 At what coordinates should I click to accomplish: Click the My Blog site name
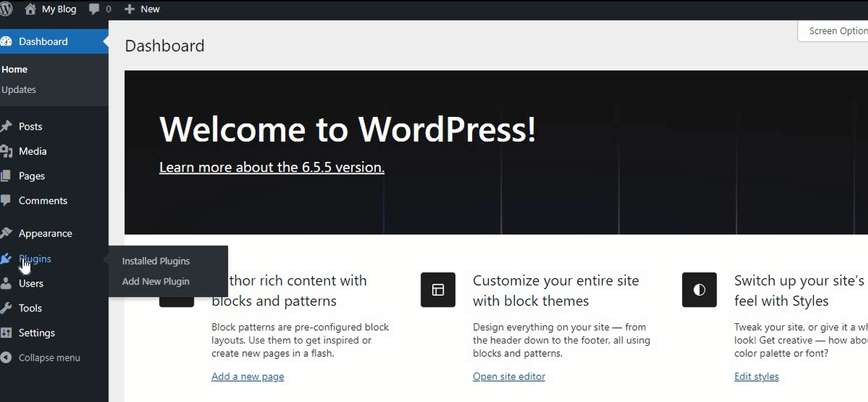(x=59, y=9)
